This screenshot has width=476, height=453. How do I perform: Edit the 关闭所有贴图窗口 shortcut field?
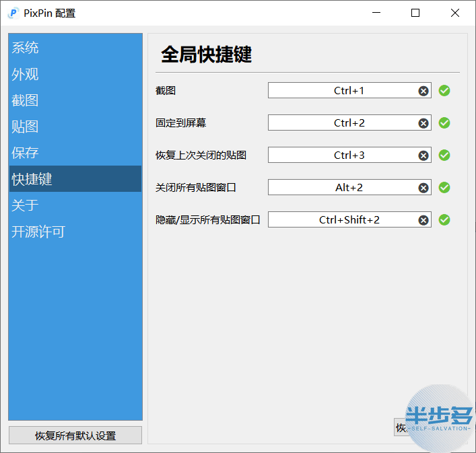tap(349, 188)
